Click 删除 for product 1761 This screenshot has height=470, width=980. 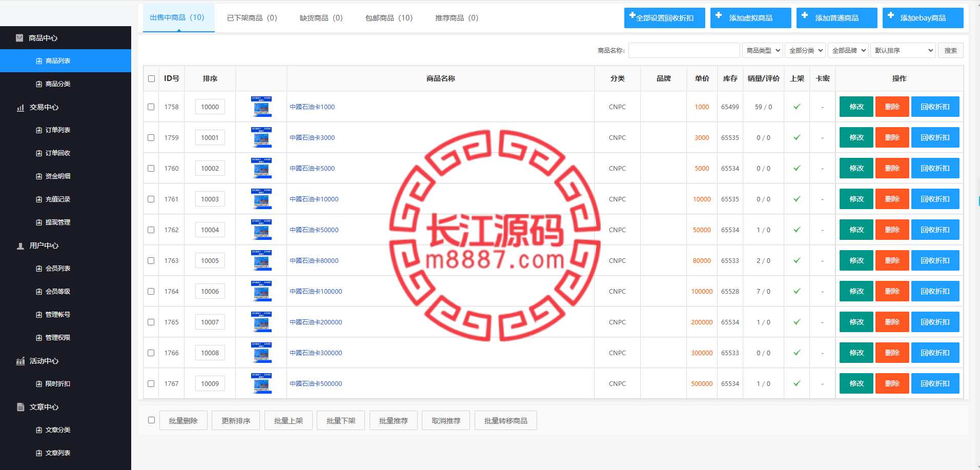click(892, 199)
